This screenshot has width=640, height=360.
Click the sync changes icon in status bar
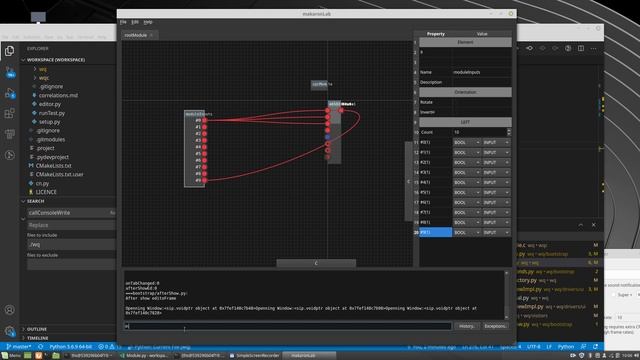[40, 347]
